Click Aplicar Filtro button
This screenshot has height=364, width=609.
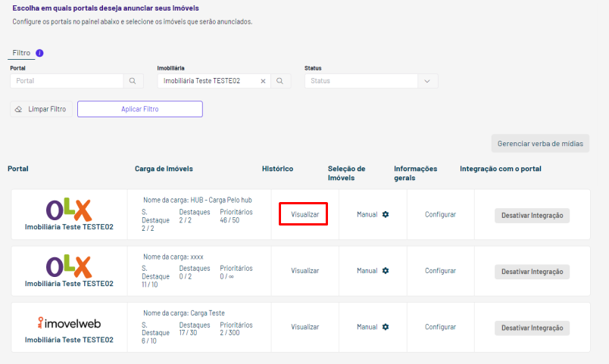click(x=140, y=109)
